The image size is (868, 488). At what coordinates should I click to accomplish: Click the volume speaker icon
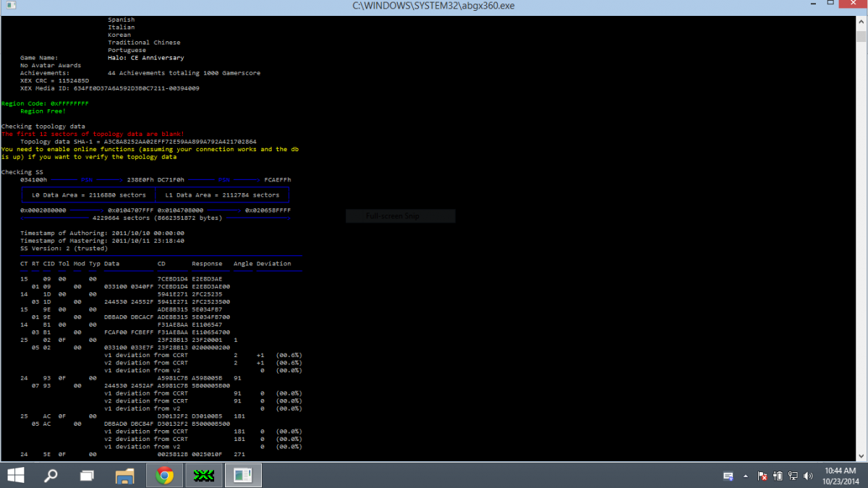807,476
